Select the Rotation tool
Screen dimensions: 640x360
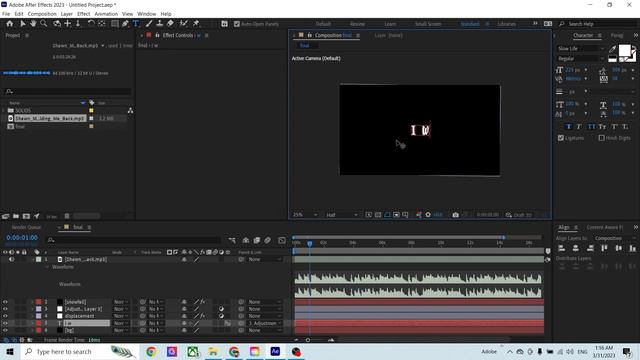coord(91,24)
